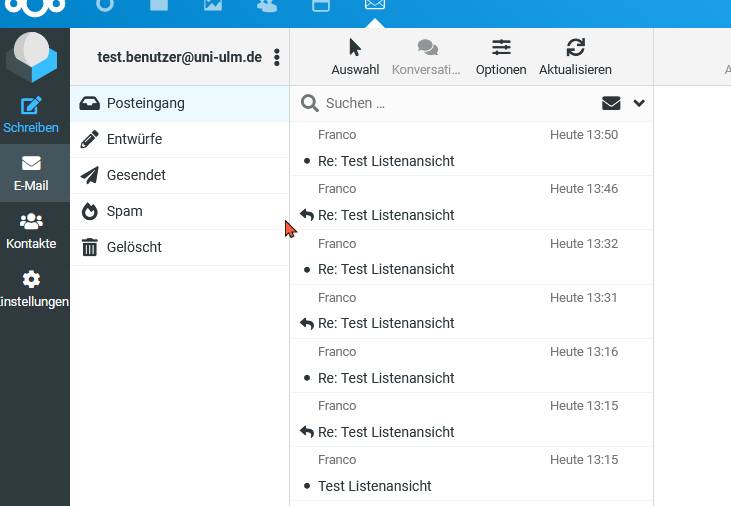Click the envelope filter button by search
The image size is (731, 506).
(611, 103)
